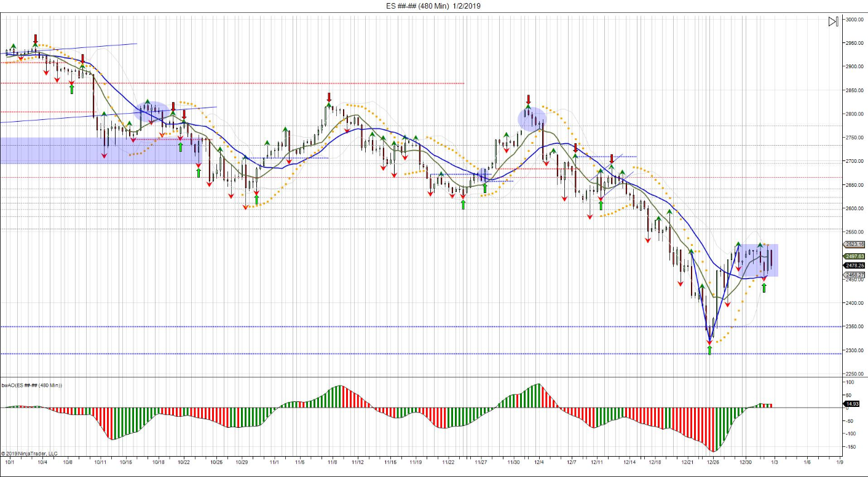
Task: Click the 10/25 date label
Action: click(x=216, y=462)
